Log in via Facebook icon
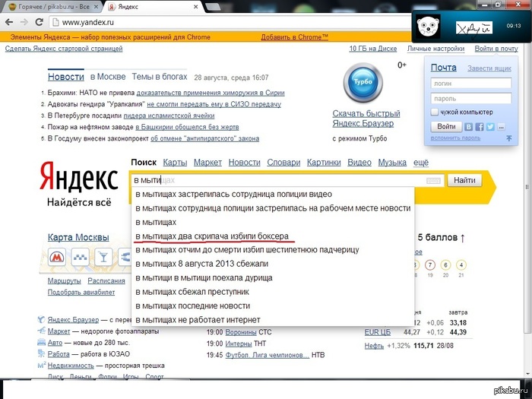This screenshot has width=532, height=399. (x=480, y=127)
